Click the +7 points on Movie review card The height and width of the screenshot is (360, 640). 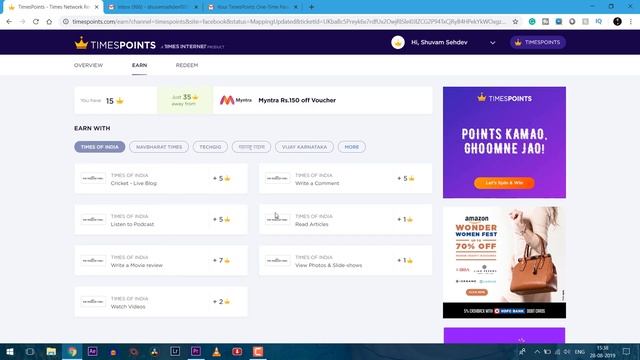coord(222,260)
